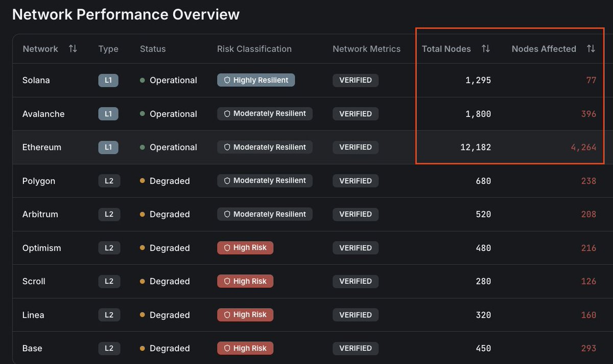Click the L2 type tag for Optimism
Image resolution: width=613 pixels, height=364 pixels.
(x=109, y=248)
